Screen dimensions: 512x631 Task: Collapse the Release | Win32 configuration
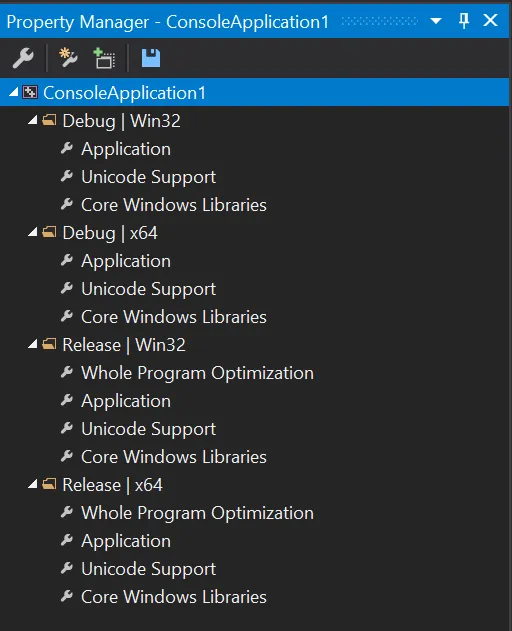pyautogui.click(x=33, y=344)
